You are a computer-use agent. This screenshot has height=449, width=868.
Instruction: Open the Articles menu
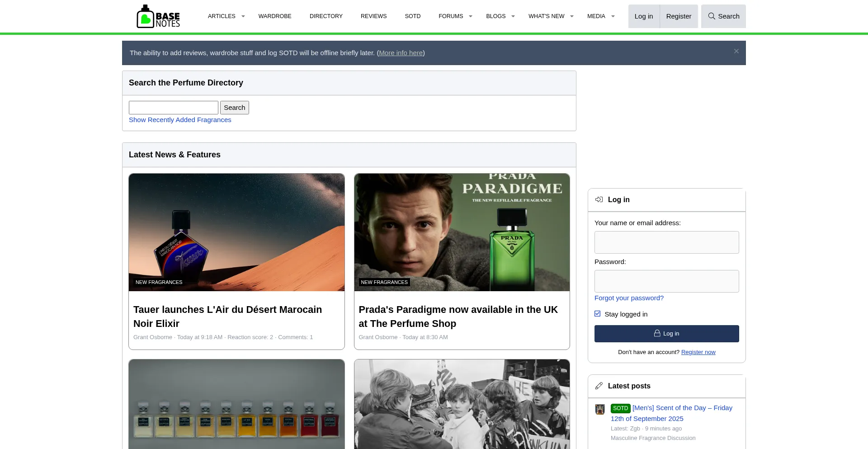[222, 16]
